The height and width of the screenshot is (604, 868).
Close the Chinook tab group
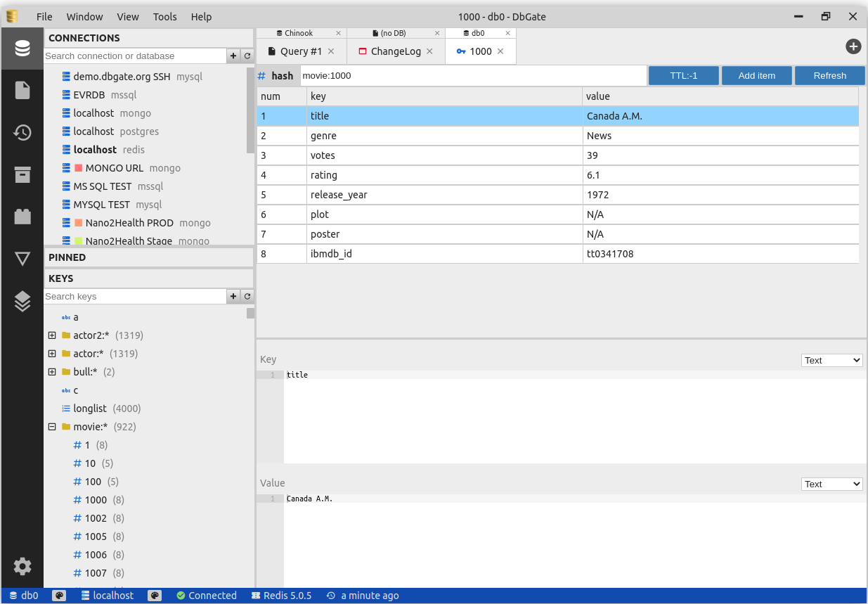(338, 33)
